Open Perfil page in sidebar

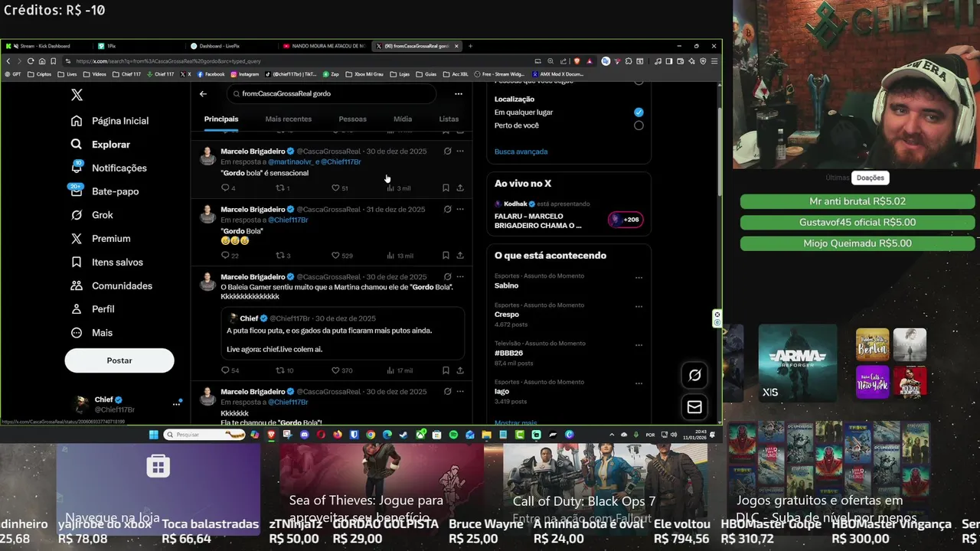(93, 309)
